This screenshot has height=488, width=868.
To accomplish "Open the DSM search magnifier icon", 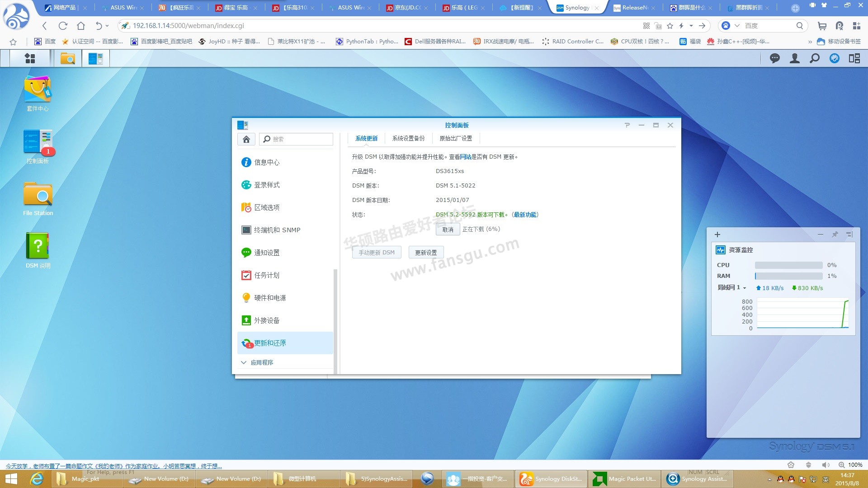I will click(x=814, y=58).
